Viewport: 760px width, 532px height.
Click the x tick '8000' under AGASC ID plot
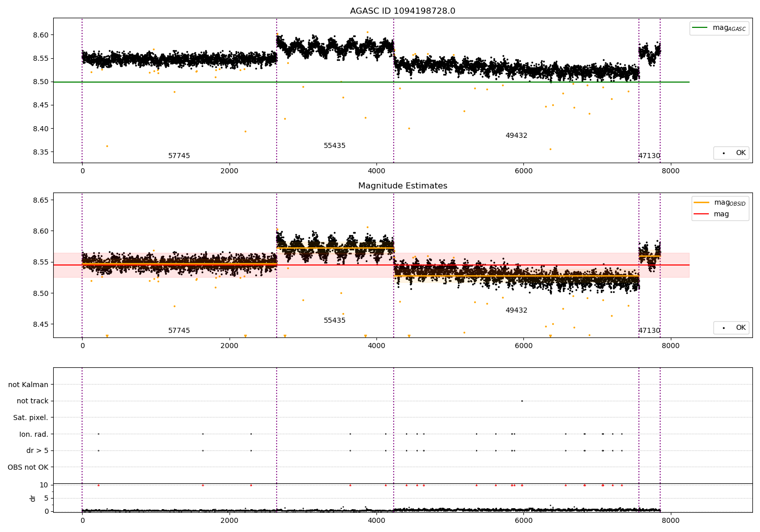coord(671,171)
